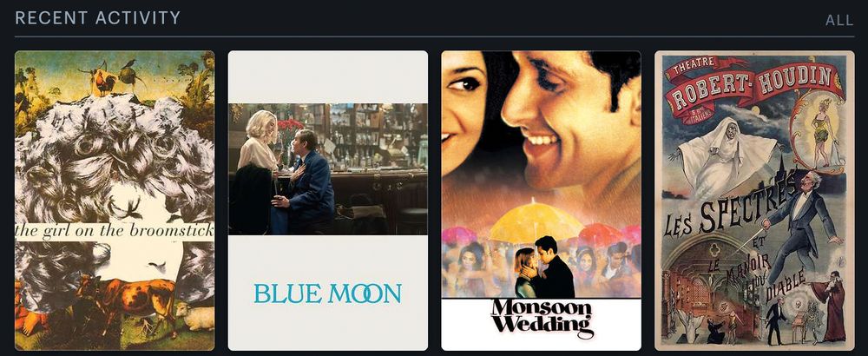Click the magician in tailcoat on Houdin poster

tap(800, 226)
